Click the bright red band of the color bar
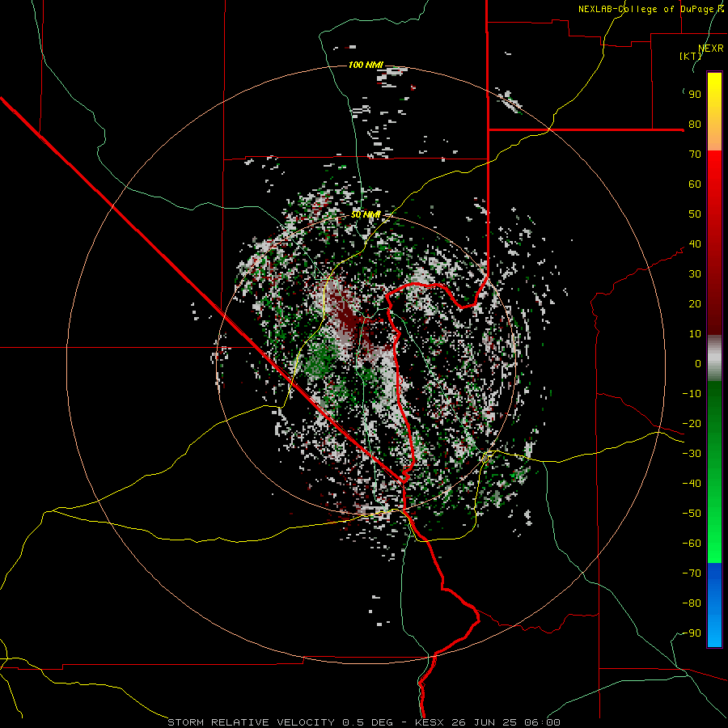 714,173
